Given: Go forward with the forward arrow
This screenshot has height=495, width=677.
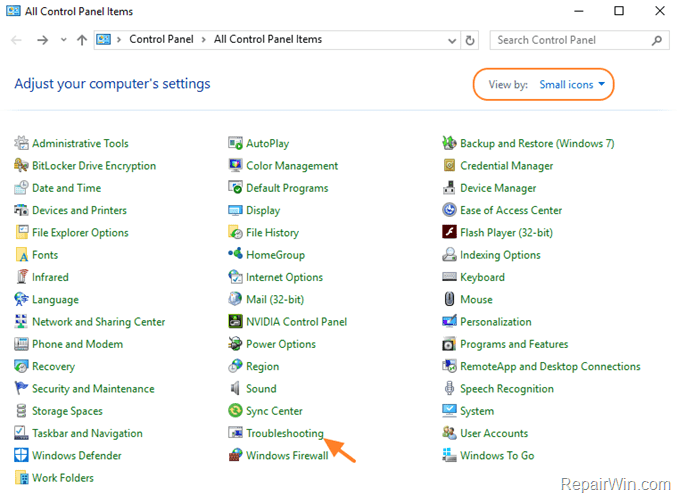Looking at the screenshot, I should pyautogui.click(x=42, y=40).
